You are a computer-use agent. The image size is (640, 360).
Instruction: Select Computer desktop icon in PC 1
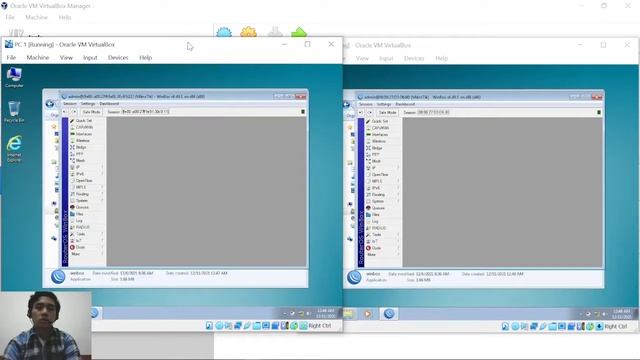pyautogui.click(x=14, y=77)
